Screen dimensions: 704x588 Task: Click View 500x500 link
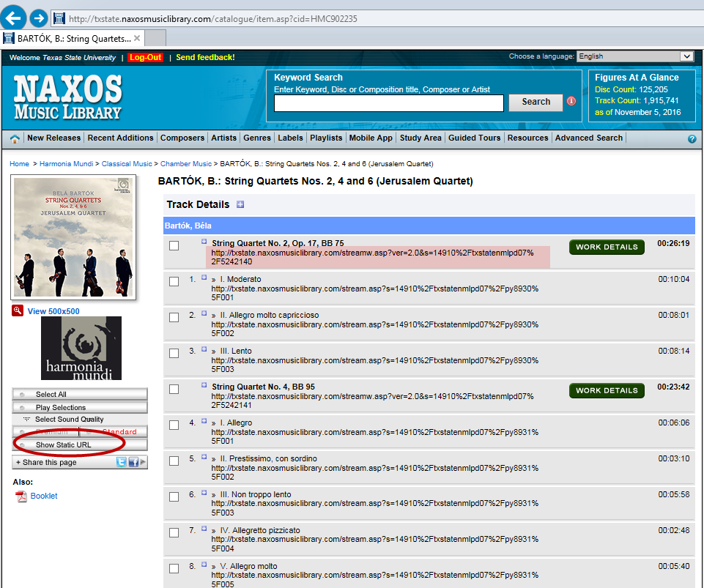tap(53, 311)
